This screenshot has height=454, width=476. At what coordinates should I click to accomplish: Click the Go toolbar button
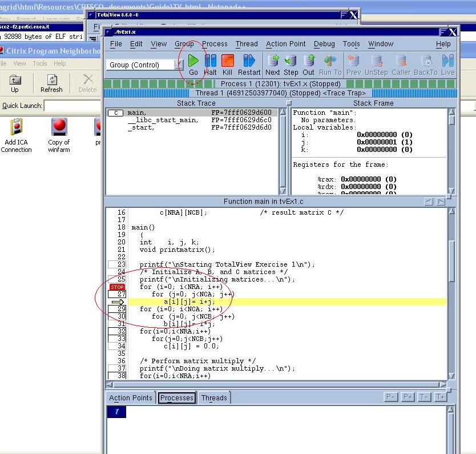tap(193, 65)
